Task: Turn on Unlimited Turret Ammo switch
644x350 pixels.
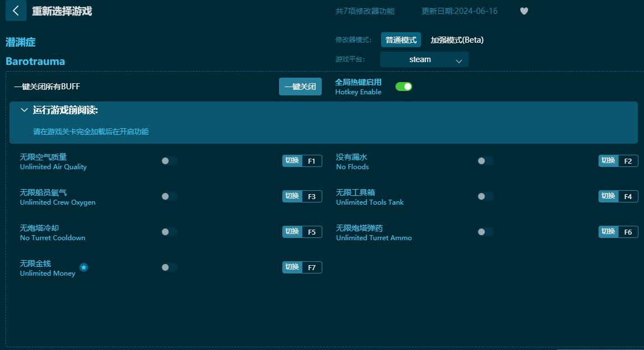Action: [x=485, y=232]
